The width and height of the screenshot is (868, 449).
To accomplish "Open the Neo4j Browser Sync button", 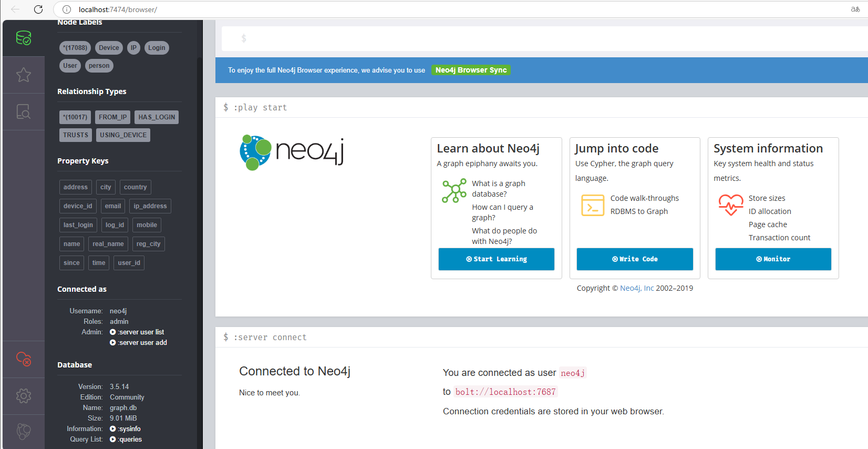I will (x=471, y=70).
